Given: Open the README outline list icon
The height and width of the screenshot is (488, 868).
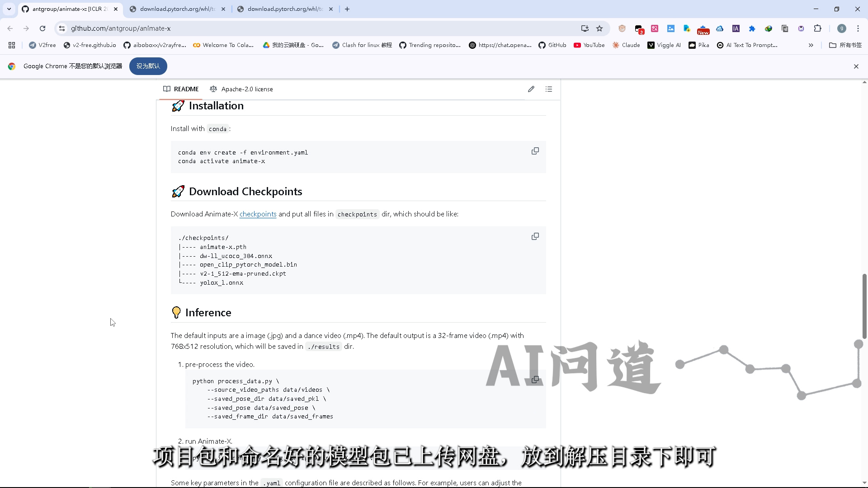Looking at the screenshot, I should pos(549,89).
